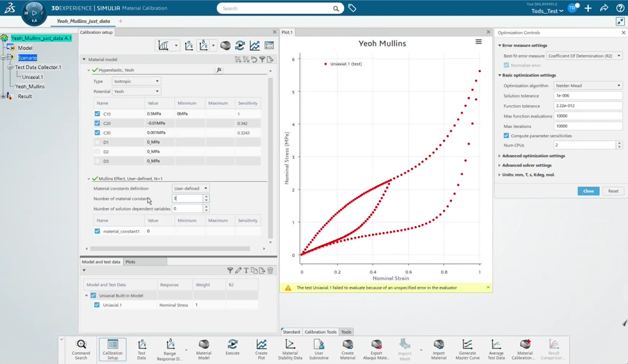This screenshot has width=628, height=364.
Task: Open Material Calibration in the action bar
Action: pos(525,349)
